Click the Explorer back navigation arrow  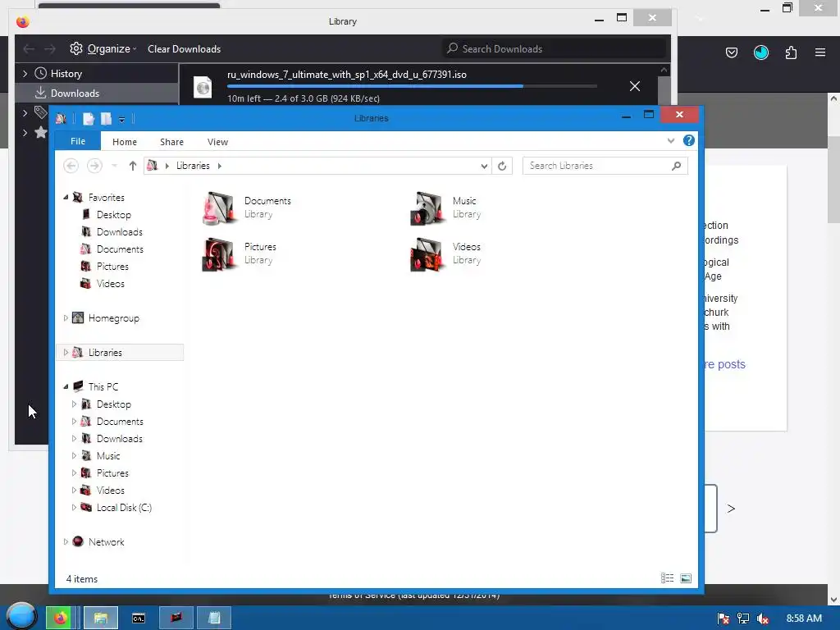pyautogui.click(x=71, y=166)
